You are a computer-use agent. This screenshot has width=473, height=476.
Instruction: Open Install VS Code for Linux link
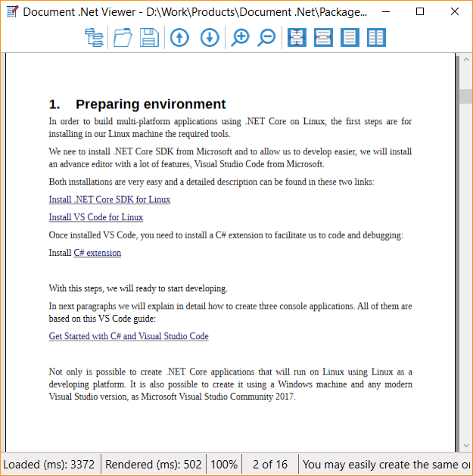[x=96, y=217]
